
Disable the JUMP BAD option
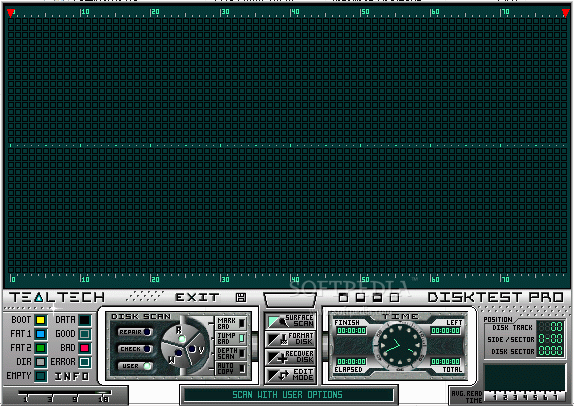click(231, 338)
